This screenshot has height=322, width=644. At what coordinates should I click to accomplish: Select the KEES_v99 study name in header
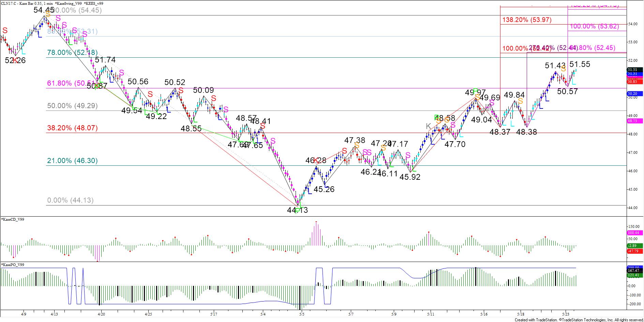pos(94,3)
